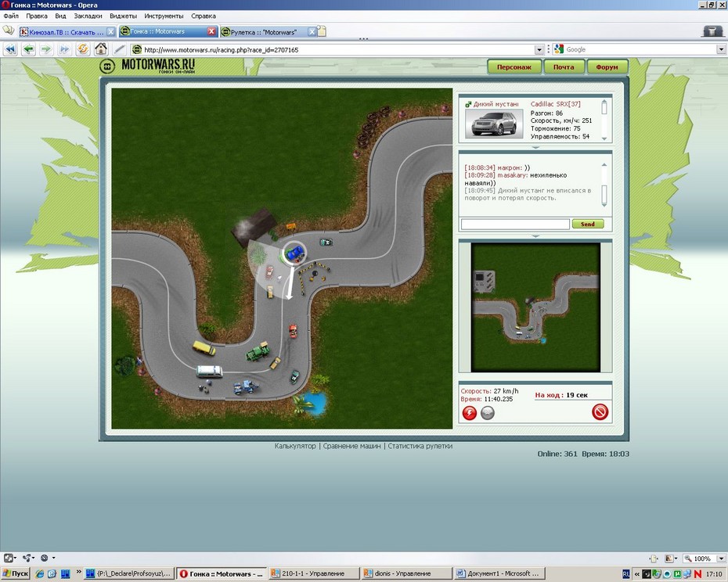Open a new tab with the page icon
728x582 pixels.
pyautogui.click(x=321, y=31)
